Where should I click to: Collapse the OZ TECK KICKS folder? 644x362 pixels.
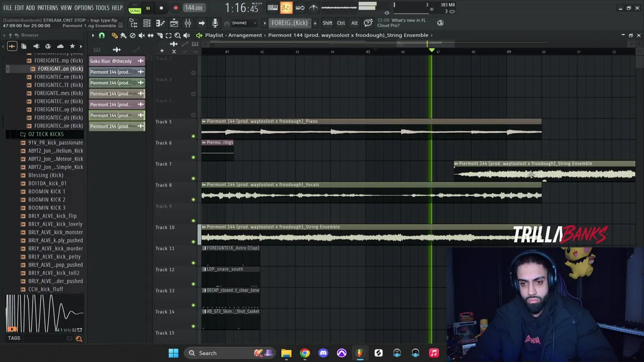pyautogui.click(x=45, y=134)
